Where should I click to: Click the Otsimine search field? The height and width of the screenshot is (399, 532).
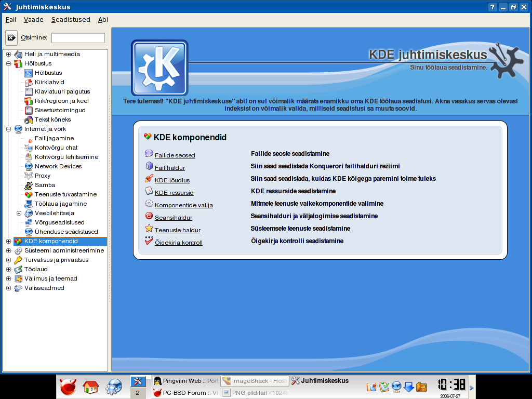78,38
